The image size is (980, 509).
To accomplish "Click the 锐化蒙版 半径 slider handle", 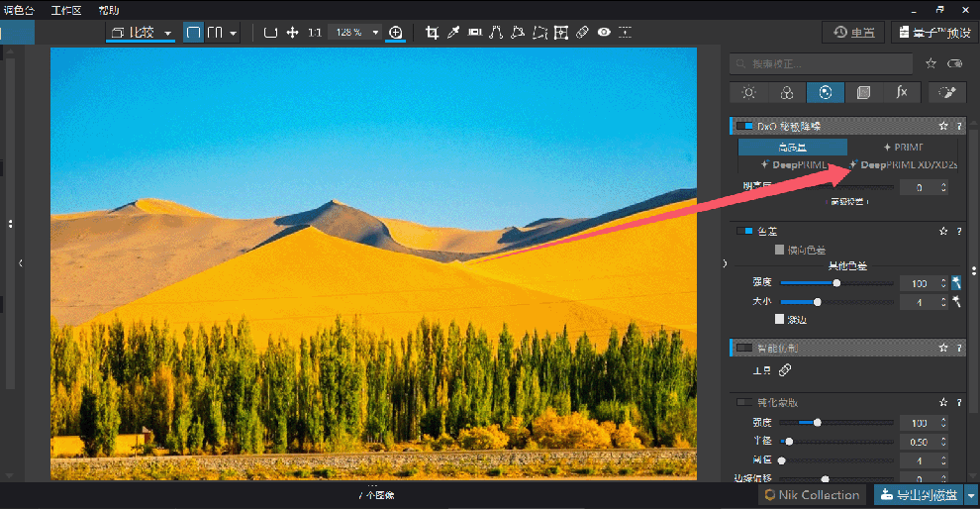I will pyautogui.click(x=789, y=442).
